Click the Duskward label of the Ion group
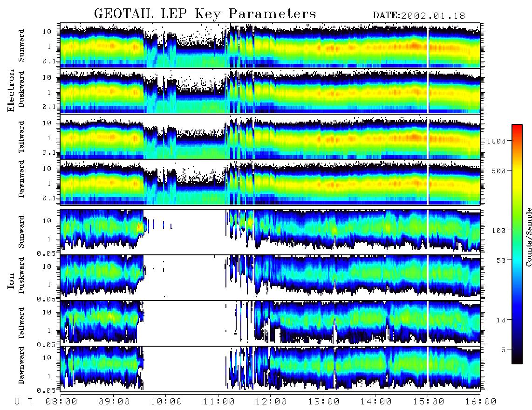Image resolution: width=532 pixels, height=410 pixels. (21, 275)
